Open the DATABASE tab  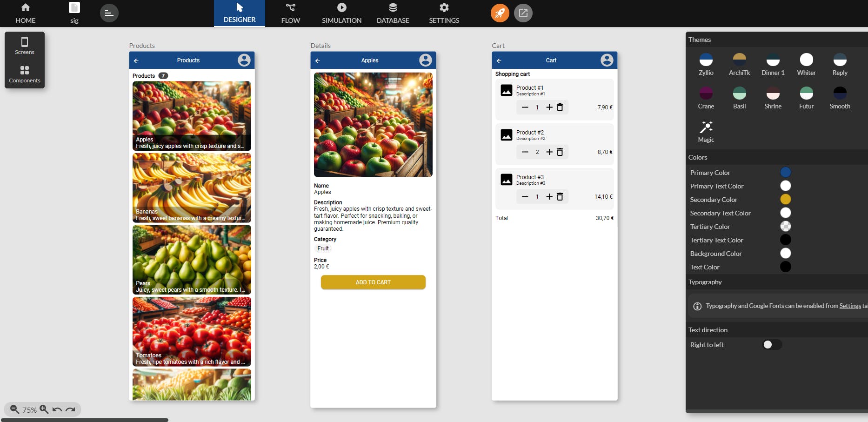point(393,13)
